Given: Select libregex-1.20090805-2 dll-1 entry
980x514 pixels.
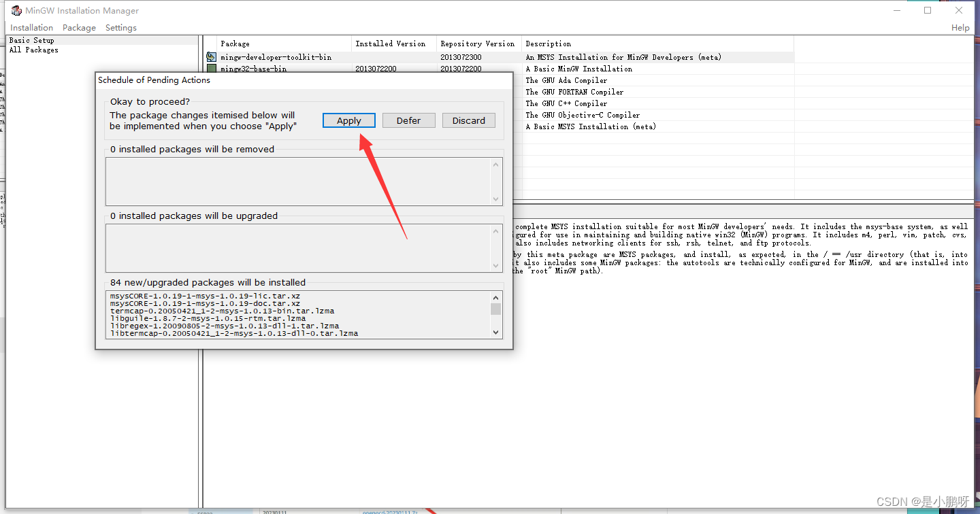Looking at the screenshot, I should point(225,326).
